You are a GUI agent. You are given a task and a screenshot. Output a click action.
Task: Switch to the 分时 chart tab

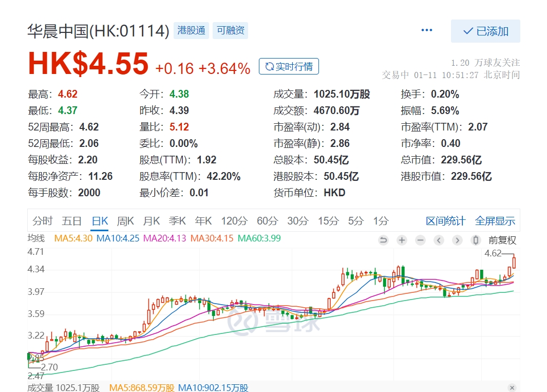pyautogui.click(x=43, y=221)
